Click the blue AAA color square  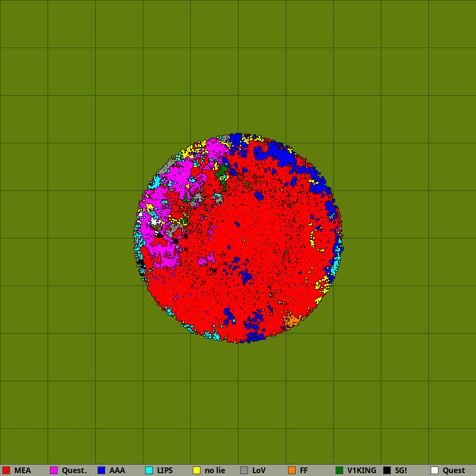coord(101,470)
